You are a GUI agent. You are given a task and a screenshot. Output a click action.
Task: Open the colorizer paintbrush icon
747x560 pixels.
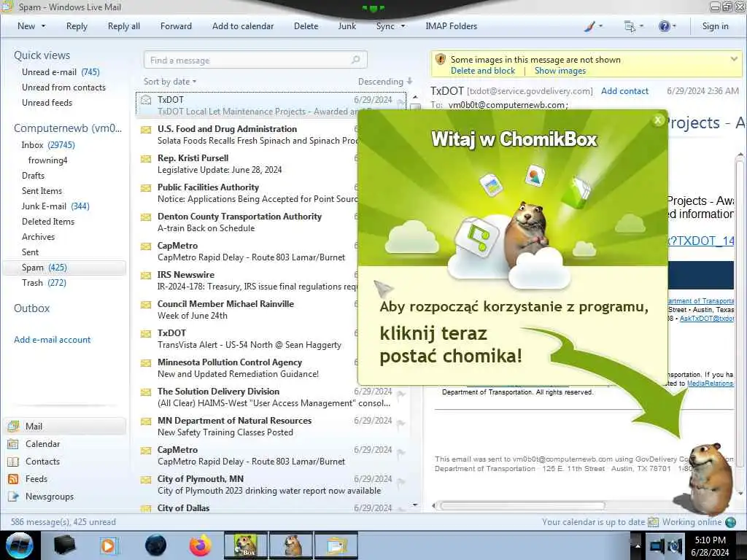pyautogui.click(x=589, y=26)
